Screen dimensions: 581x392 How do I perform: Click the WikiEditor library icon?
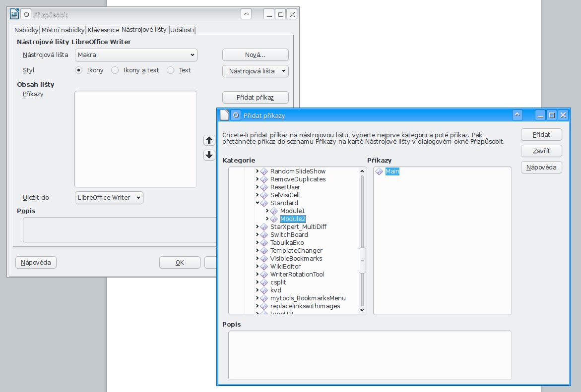(x=264, y=267)
